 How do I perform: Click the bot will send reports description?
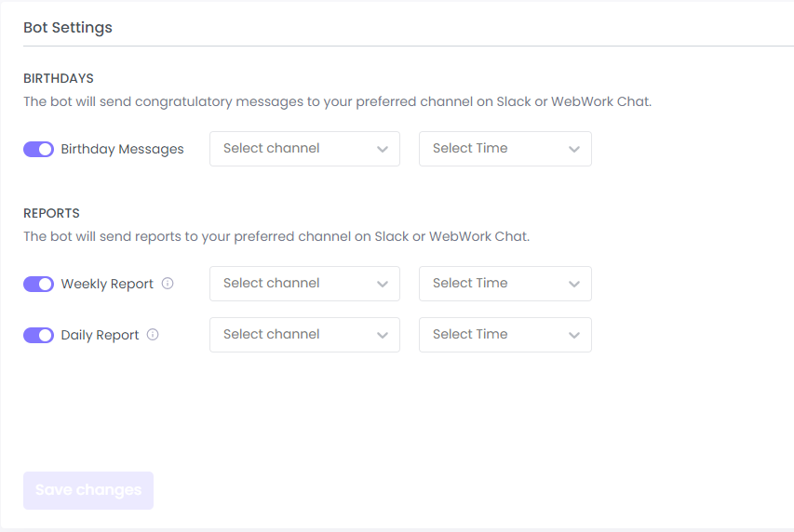coord(276,236)
